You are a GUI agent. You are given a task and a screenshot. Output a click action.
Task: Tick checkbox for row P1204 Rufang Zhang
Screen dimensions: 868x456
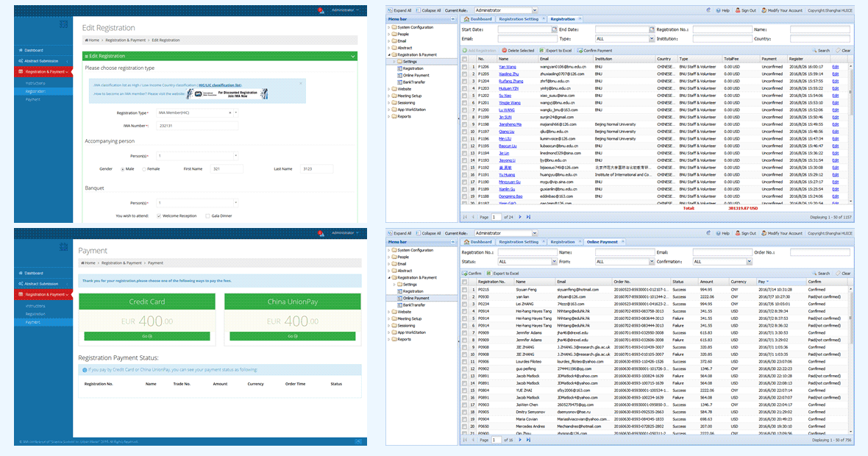464,81
